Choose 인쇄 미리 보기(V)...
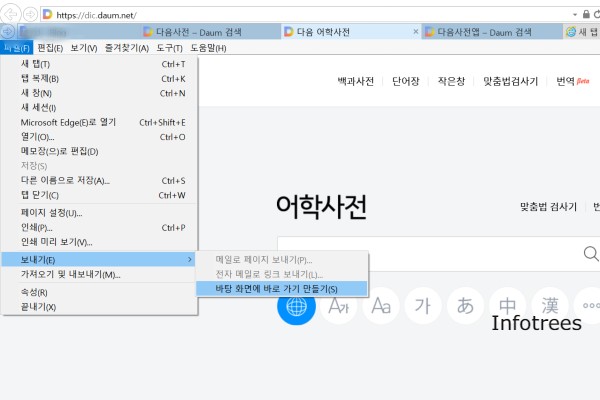Viewport: 600px width, 400px height. point(99,242)
